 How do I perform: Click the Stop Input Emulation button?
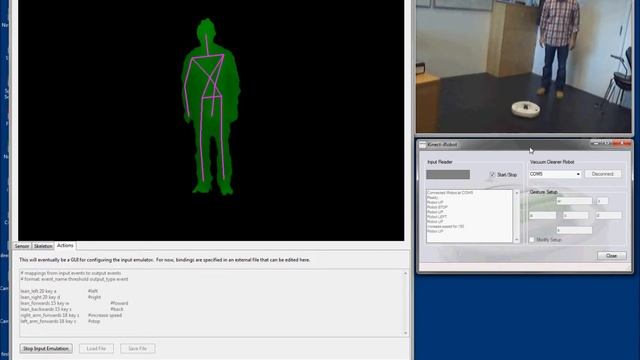[46, 349]
